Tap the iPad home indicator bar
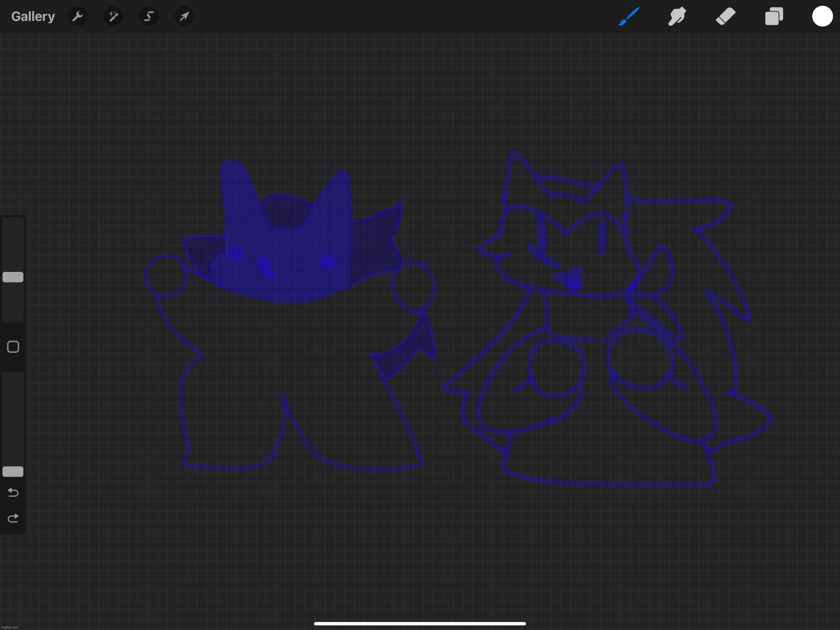 [x=420, y=624]
